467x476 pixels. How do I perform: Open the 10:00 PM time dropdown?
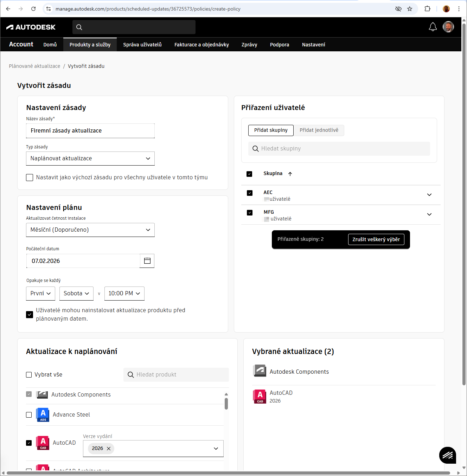point(124,294)
